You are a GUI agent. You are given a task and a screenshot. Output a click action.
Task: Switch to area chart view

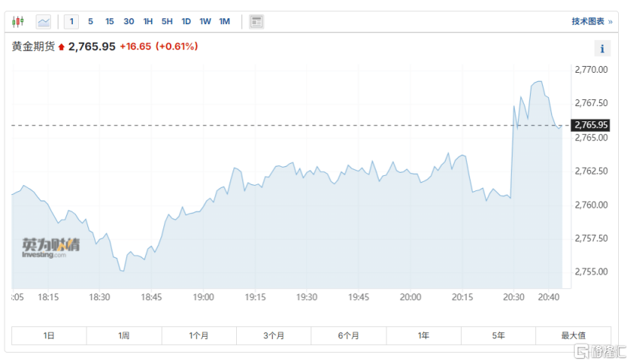pos(43,21)
